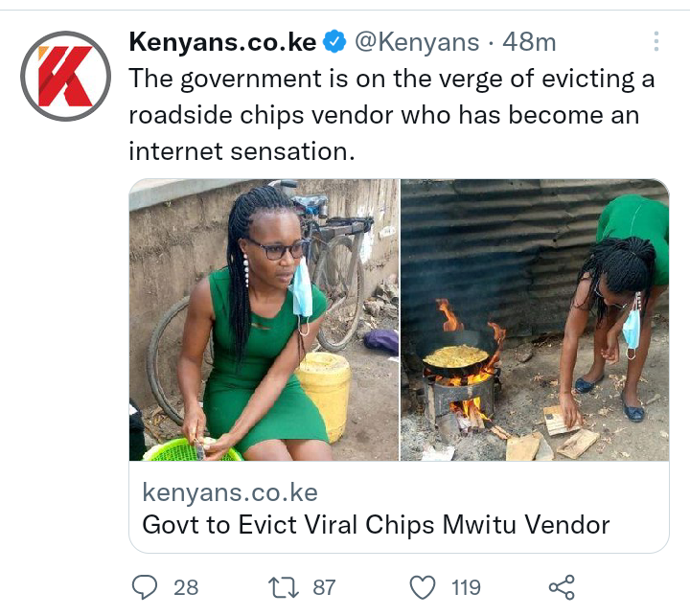Open the @Kenyans handle link
This screenshot has height=616, width=690.
[417, 42]
